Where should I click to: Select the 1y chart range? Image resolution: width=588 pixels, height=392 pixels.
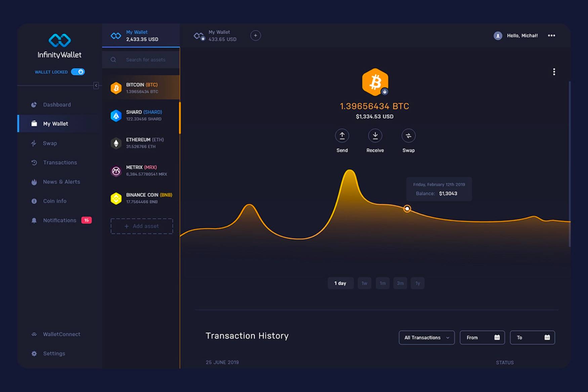[418, 283]
